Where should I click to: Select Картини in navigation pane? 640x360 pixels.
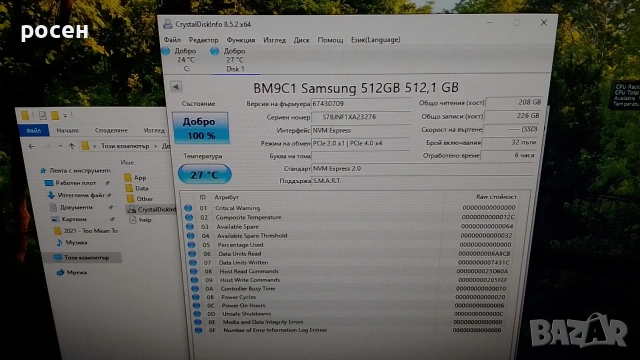[x=73, y=219]
